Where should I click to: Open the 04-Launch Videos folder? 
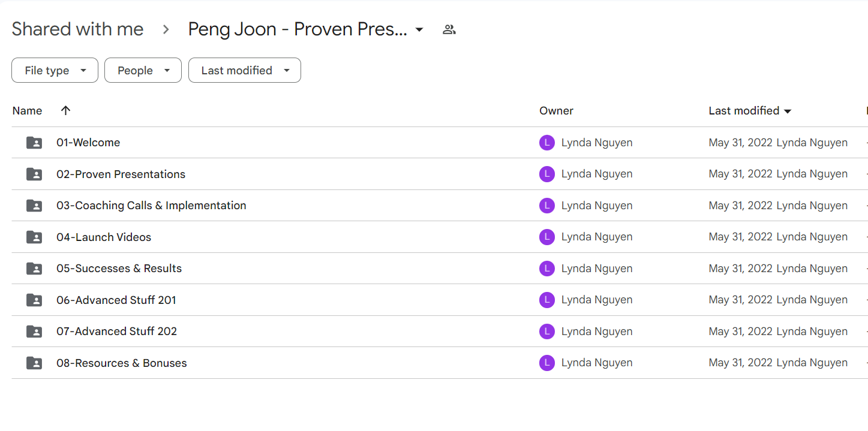(104, 237)
